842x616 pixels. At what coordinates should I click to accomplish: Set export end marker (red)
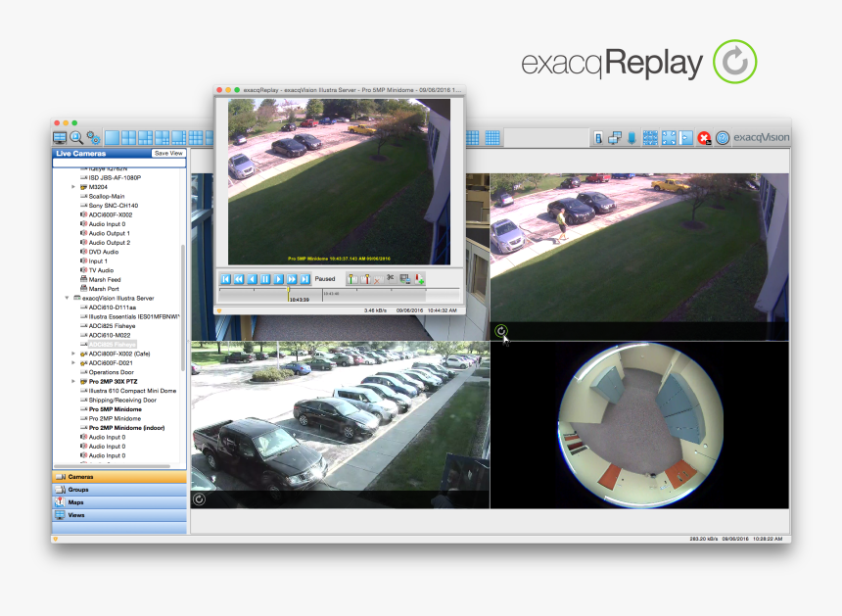[365, 279]
